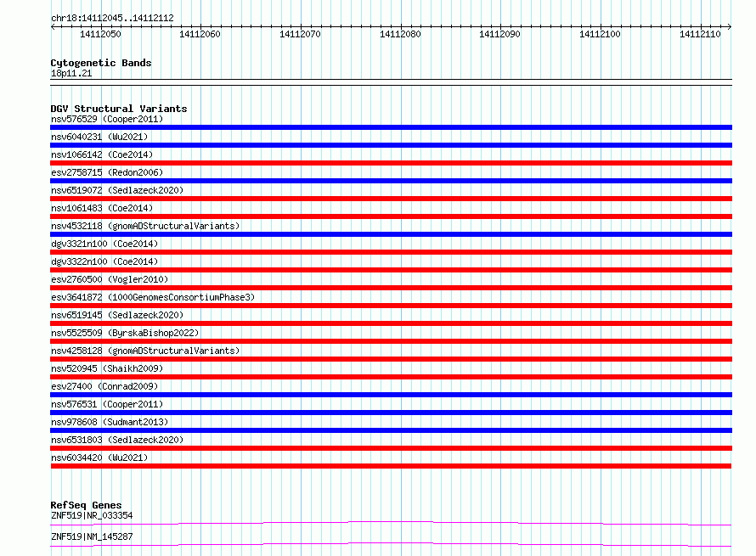Click the ruler's left arrow end

[53, 27]
